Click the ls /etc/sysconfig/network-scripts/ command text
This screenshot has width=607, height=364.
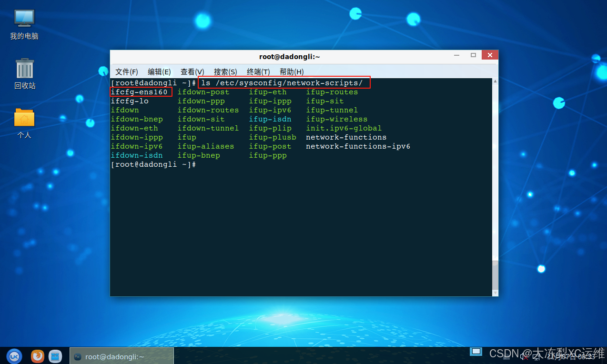click(282, 83)
